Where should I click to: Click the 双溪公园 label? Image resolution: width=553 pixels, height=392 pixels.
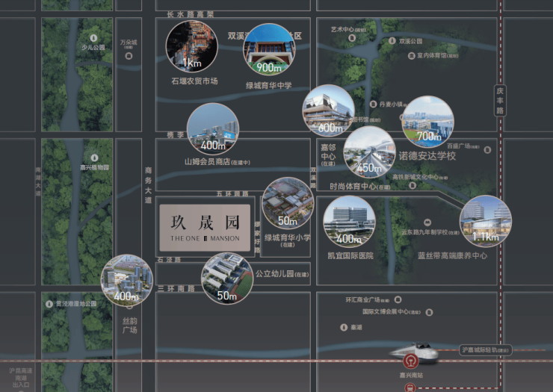411,41
